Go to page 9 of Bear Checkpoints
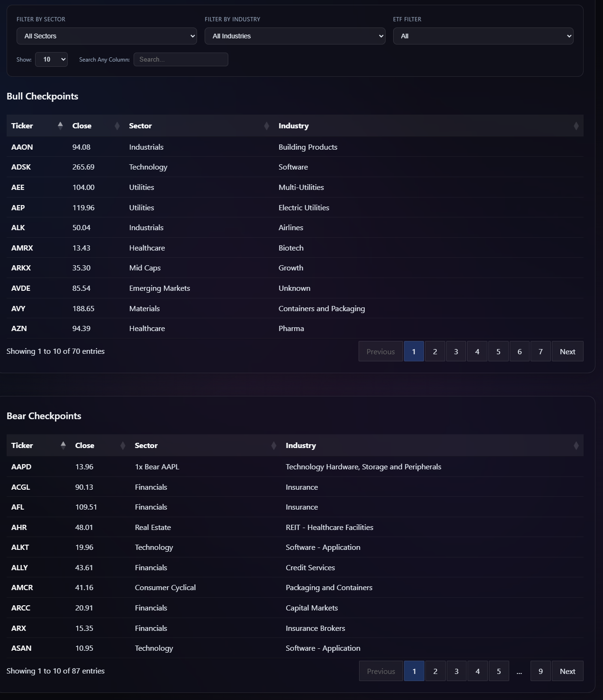 (x=540, y=671)
